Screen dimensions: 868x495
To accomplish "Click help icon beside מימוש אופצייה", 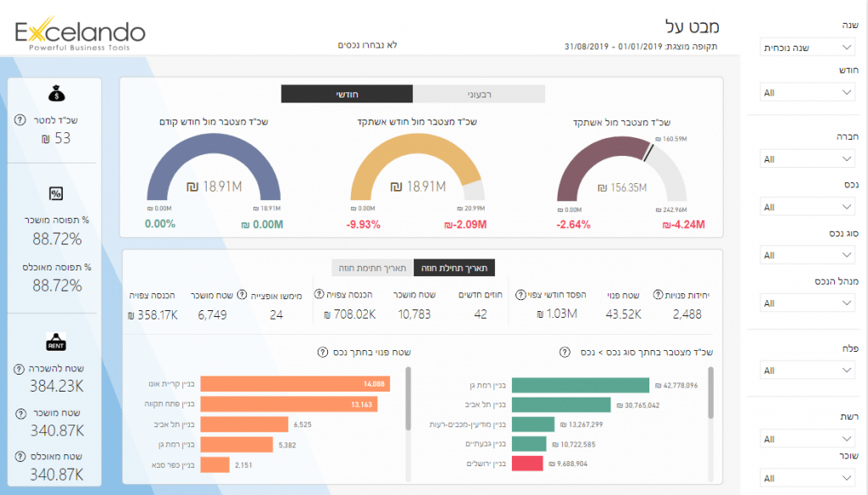I will click(242, 295).
